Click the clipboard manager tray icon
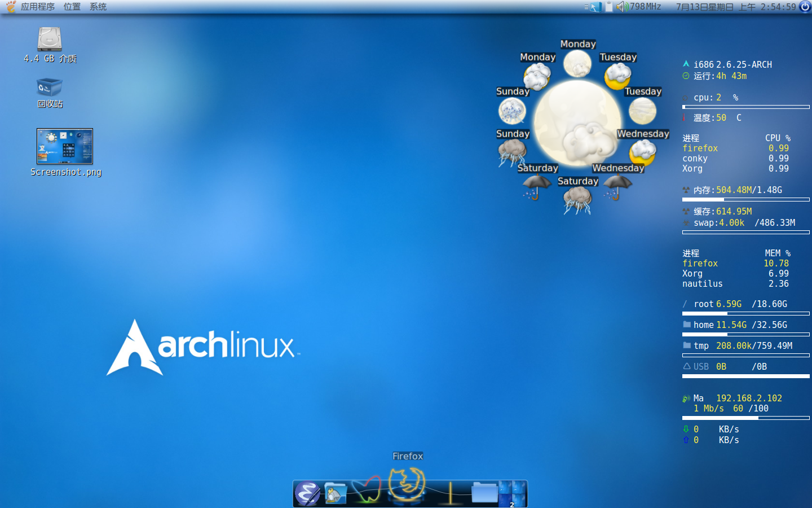The width and height of the screenshot is (812, 508). click(609, 7)
